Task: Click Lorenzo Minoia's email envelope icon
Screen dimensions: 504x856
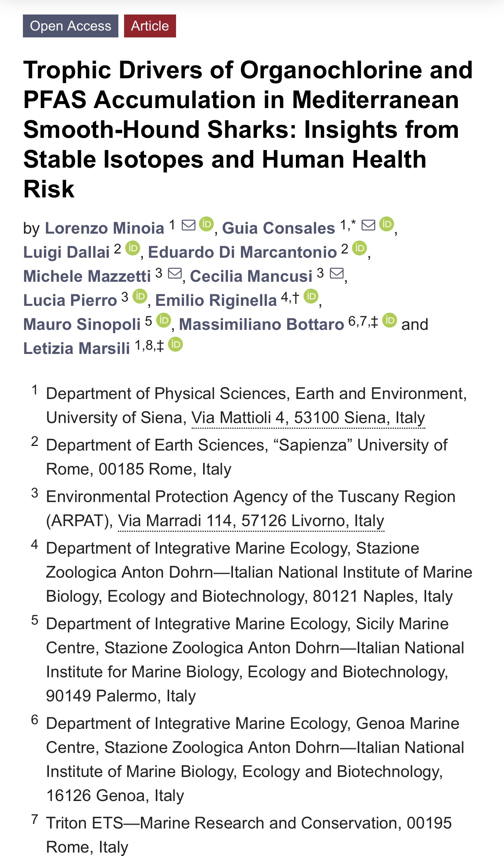Action: (189, 225)
